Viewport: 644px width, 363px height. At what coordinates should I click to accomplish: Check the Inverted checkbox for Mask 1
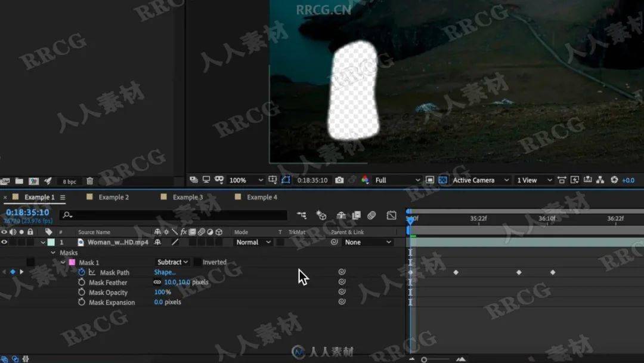coord(197,262)
